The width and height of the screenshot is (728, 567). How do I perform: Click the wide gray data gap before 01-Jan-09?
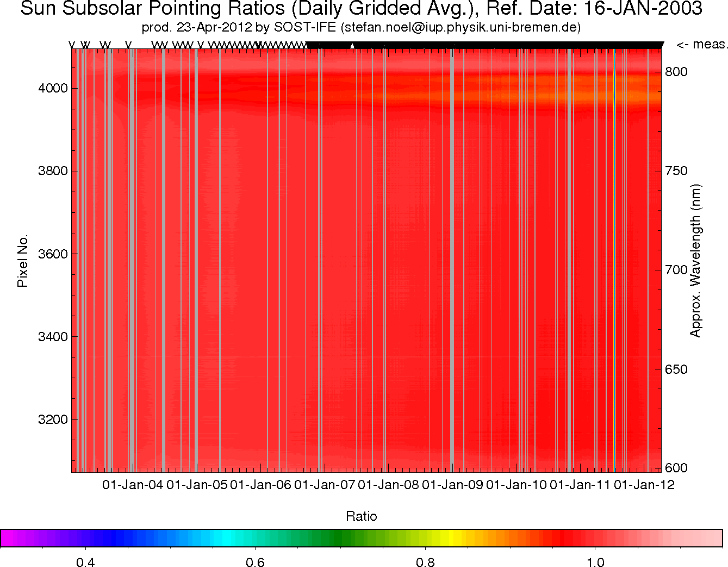[452, 260]
